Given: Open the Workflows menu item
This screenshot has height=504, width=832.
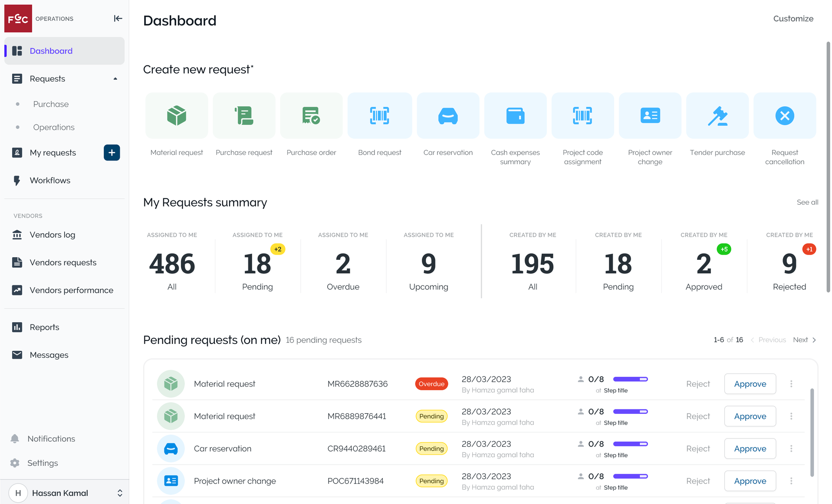Looking at the screenshot, I should point(50,180).
